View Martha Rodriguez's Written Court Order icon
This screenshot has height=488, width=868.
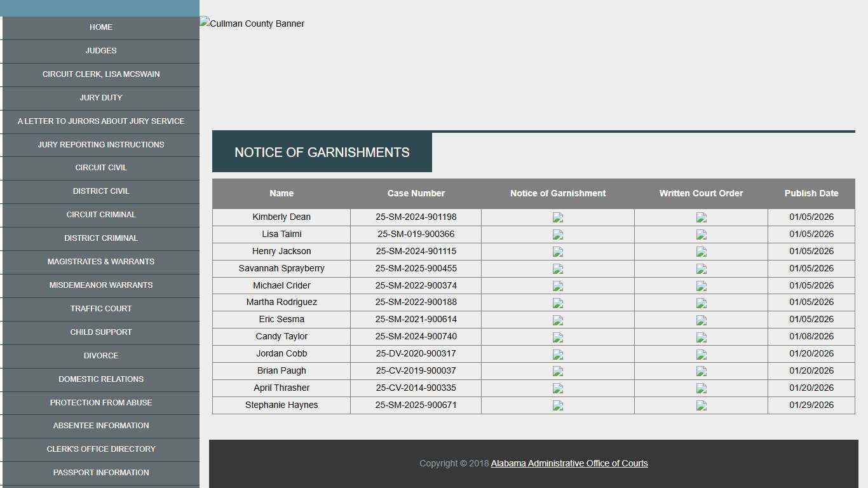[701, 302]
